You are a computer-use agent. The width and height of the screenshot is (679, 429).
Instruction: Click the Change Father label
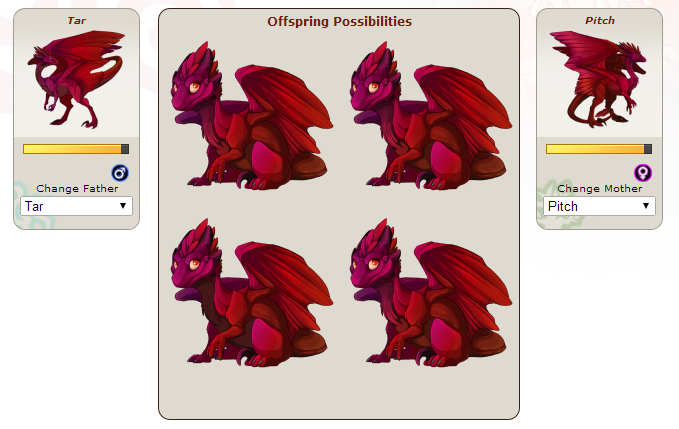tap(77, 188)
